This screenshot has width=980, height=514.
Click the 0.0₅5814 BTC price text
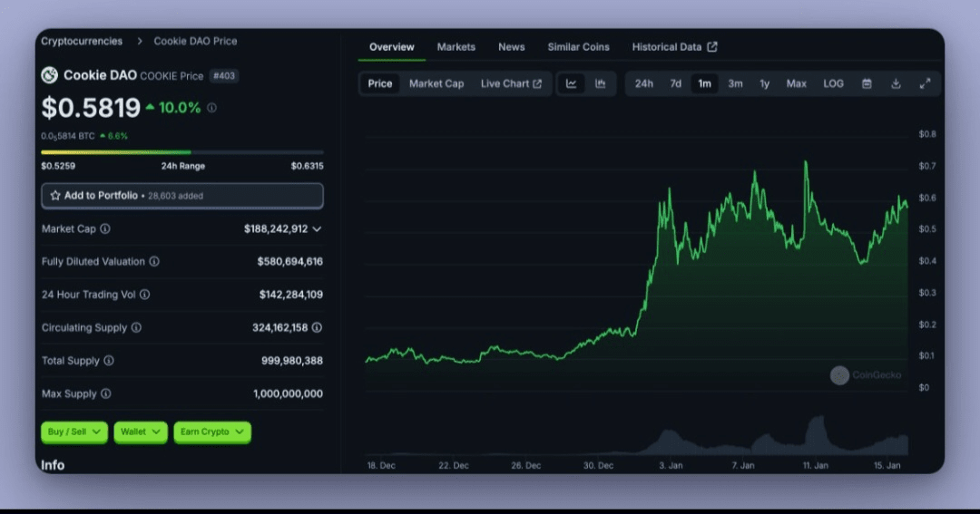68,136
